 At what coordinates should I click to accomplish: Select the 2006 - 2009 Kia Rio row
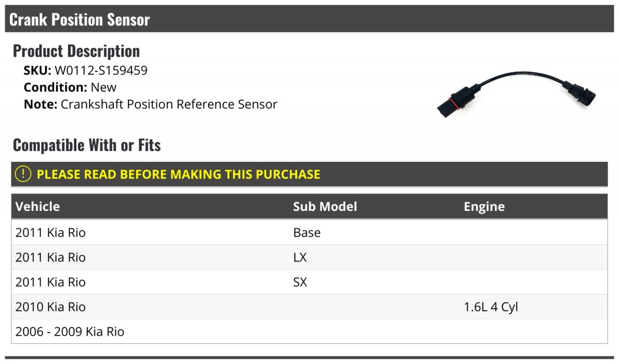[309, 332]
